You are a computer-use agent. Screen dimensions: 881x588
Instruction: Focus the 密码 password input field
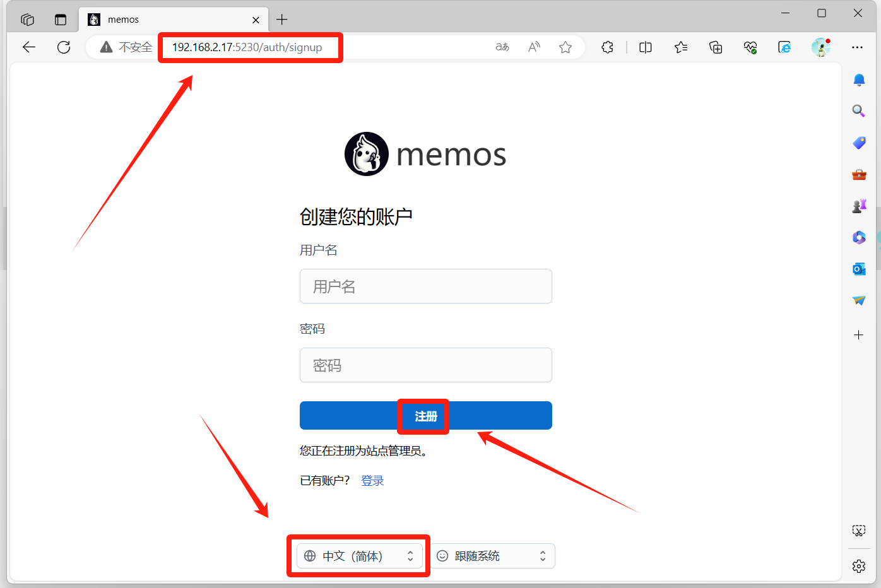coord(425,365)
